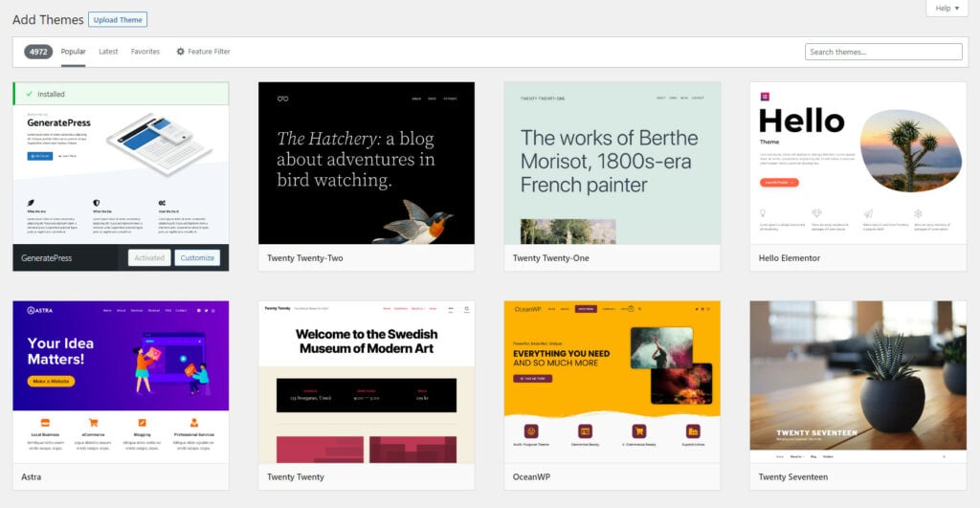This screenshot has height=508, width=980.
Task: Click the Feature Filter gear icon
Action: 181,52
